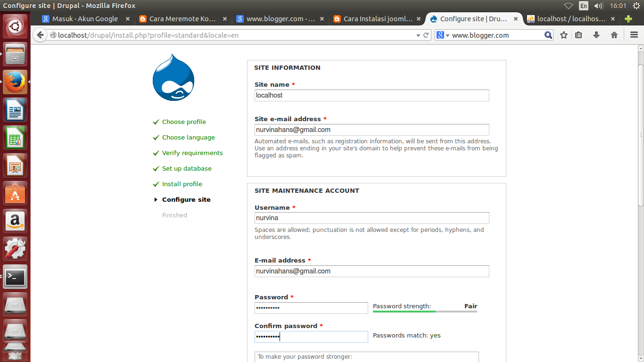Open the system session gear menu
Image resolution: width=644 pixels, height=362 pixels.
pos(636,6)
